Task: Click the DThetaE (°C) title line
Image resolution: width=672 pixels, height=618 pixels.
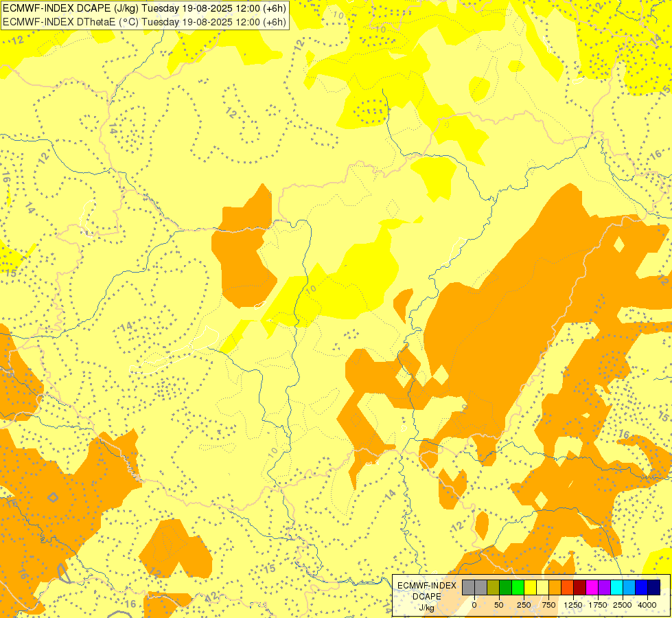Action: pos(144,22)
